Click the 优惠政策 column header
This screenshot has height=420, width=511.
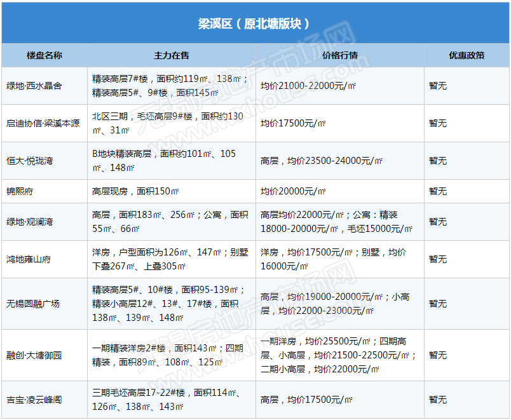tap(467, 55)
